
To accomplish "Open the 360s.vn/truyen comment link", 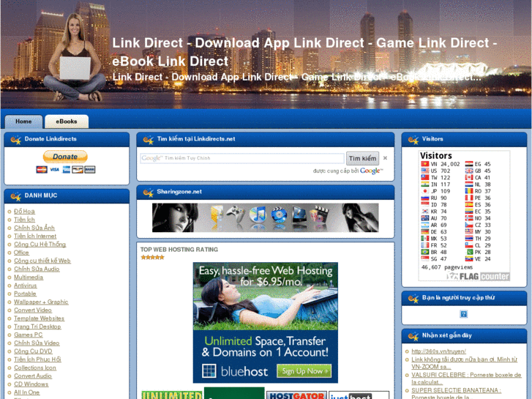I will click(x=438, y=351).
